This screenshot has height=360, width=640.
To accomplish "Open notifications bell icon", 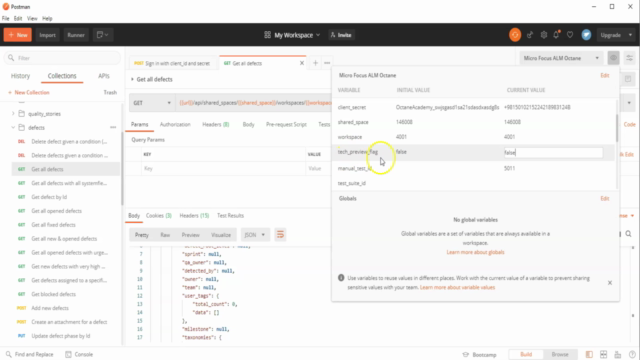I will 556,35.
